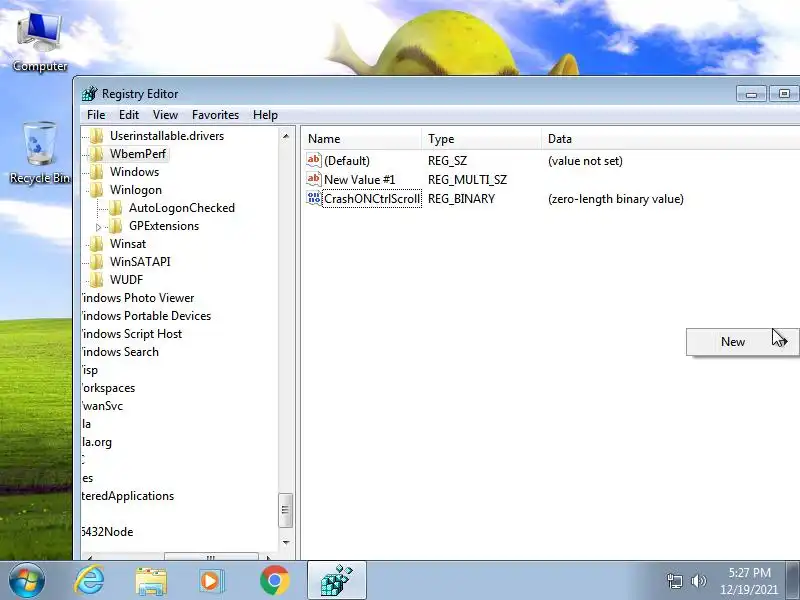Select the Userinstallable.drivers folder icon

(x=96, y=136)
